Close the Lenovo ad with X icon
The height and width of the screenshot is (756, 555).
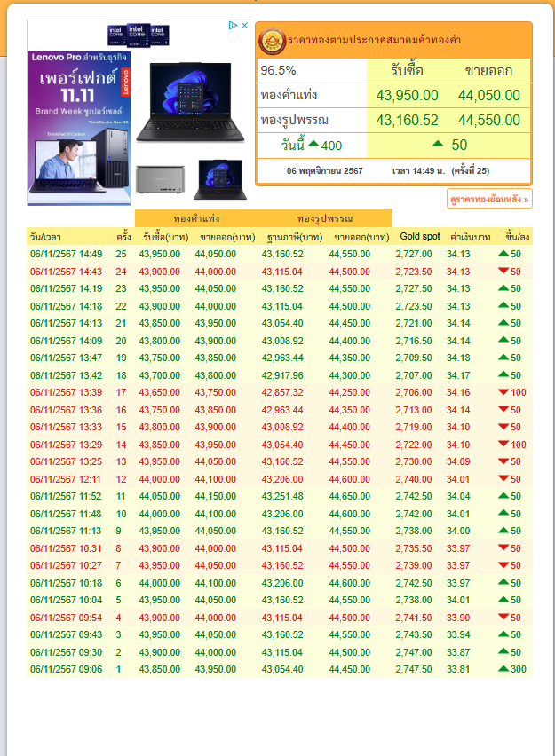click(x=244, y=25)
